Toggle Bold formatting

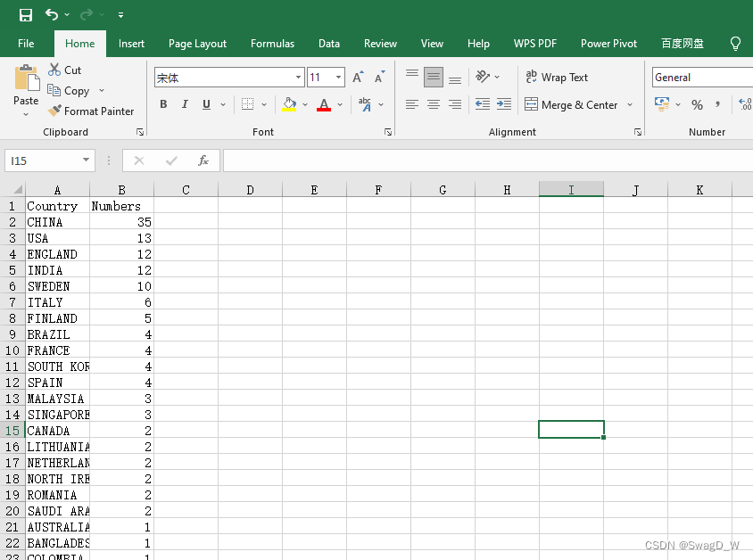coord(163,104)
